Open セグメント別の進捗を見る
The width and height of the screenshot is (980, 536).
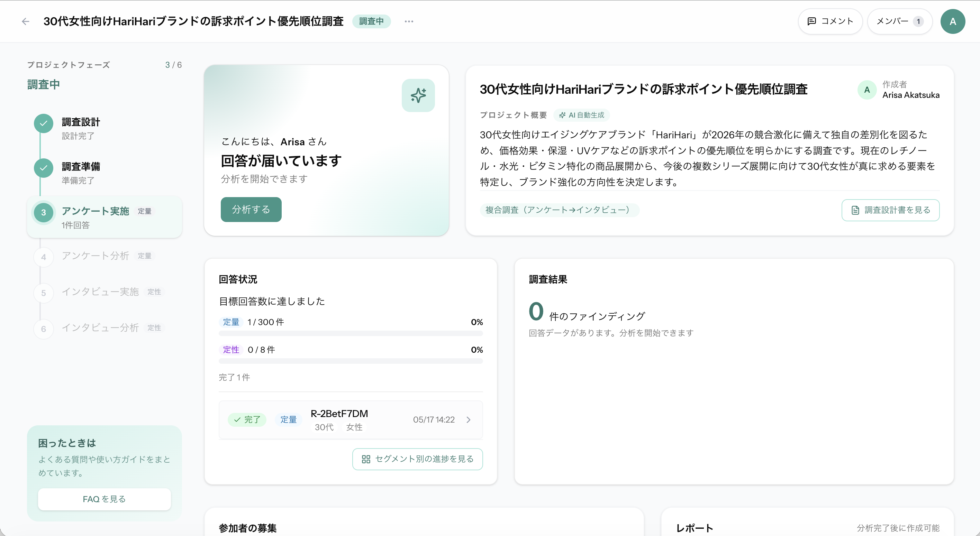[x=417, y=459]
